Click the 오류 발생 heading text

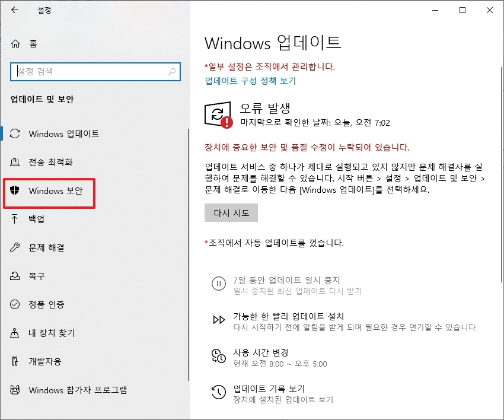265,109
